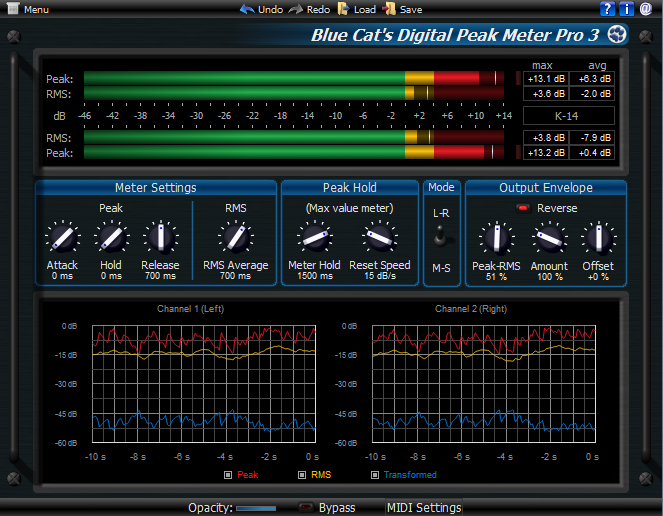Toggle the Peak curve checkbox in the legend
This screenshot has height=516, width=663.
pos(228,475)
